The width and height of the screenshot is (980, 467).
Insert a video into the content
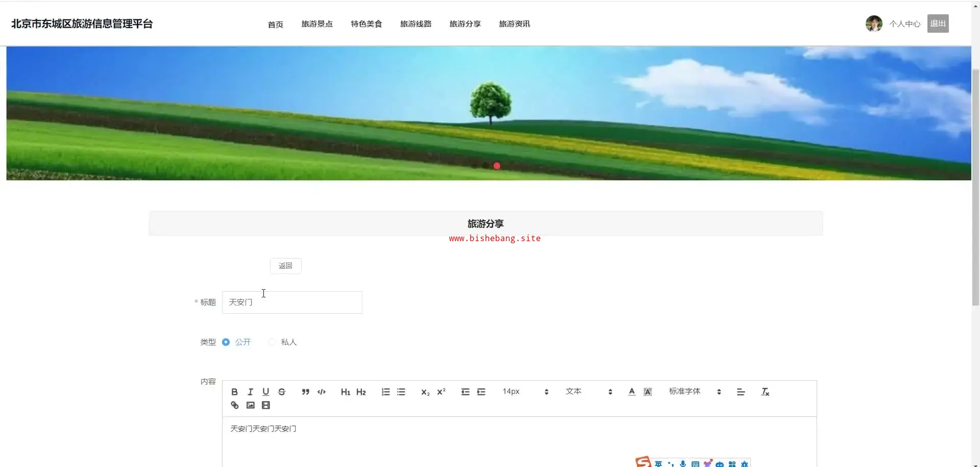tap(266, 405)
